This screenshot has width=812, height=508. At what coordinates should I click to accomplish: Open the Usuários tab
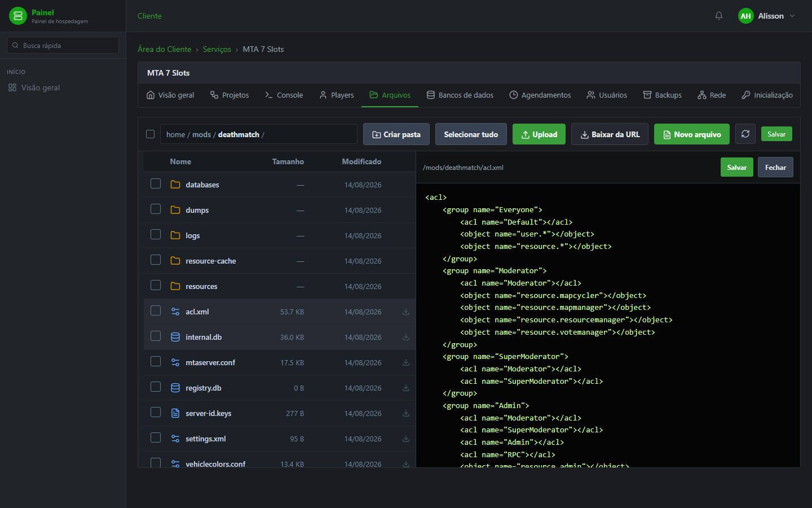click(x=607, y=95)
